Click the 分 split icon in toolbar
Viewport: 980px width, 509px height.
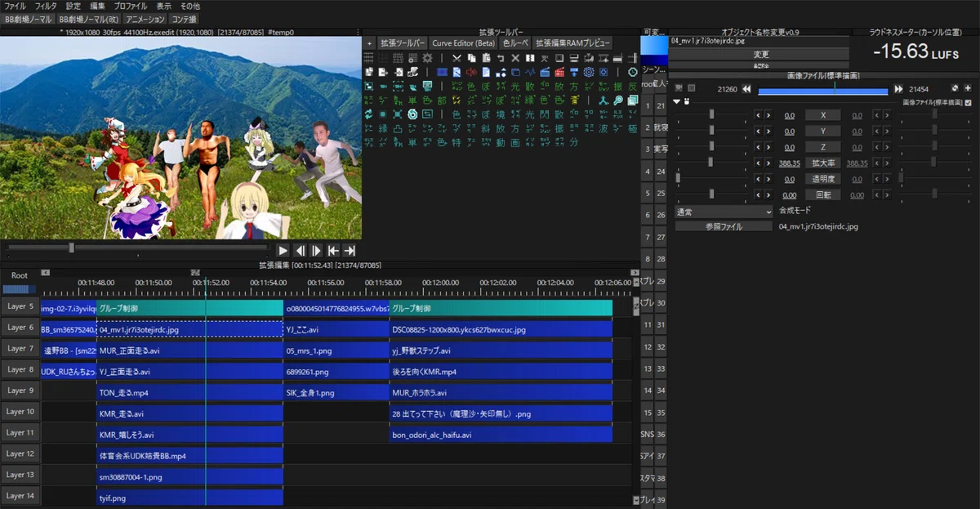pyautogui.click(x=573, y=143)
